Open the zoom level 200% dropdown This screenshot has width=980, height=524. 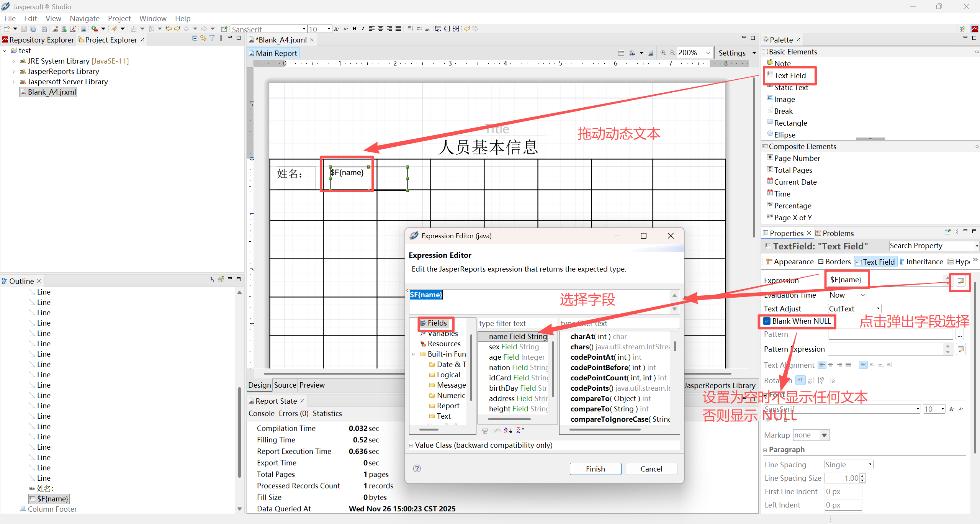coord(708,53)
